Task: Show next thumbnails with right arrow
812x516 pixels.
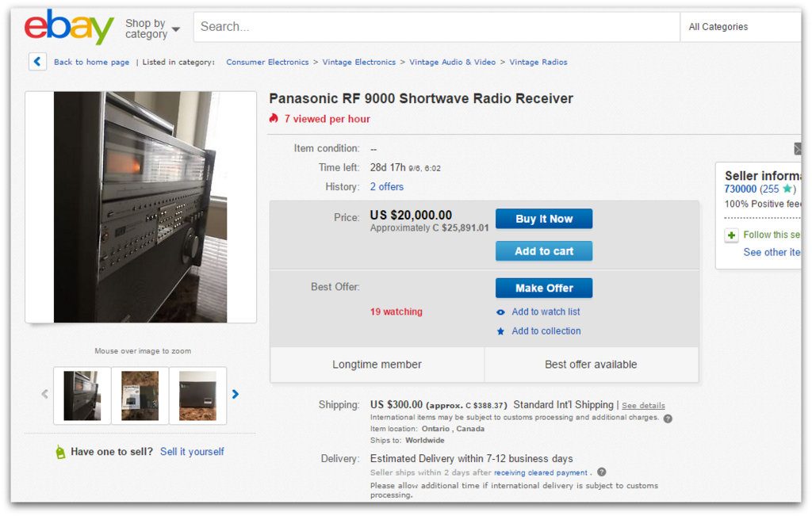Action: coord(235,395)
